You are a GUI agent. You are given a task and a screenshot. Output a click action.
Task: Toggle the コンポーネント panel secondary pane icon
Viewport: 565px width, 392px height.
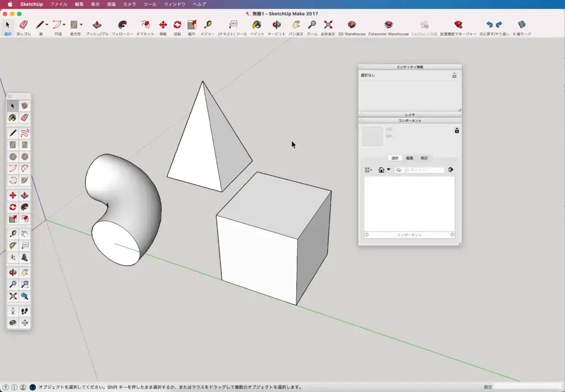457,131
